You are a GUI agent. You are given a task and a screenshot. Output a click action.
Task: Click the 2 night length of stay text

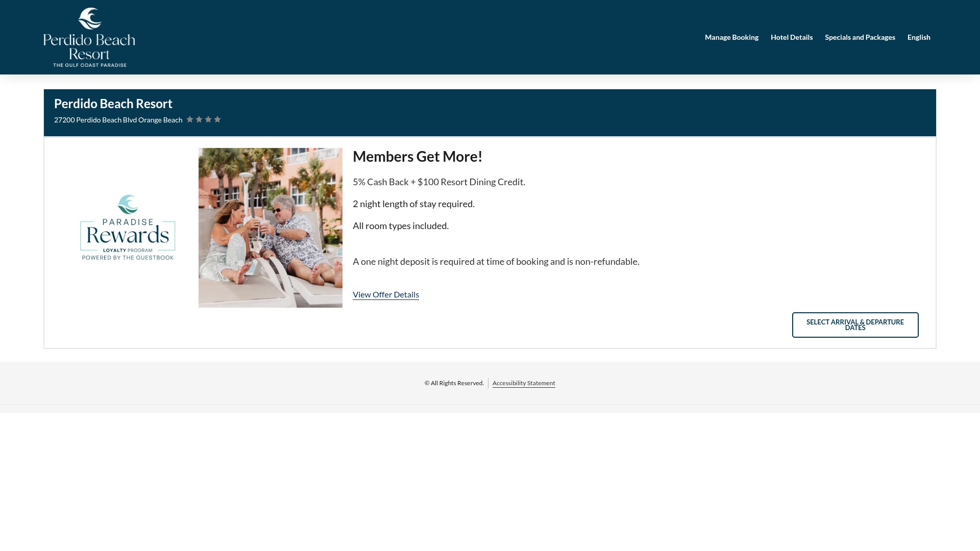click(x=413, y=204)
